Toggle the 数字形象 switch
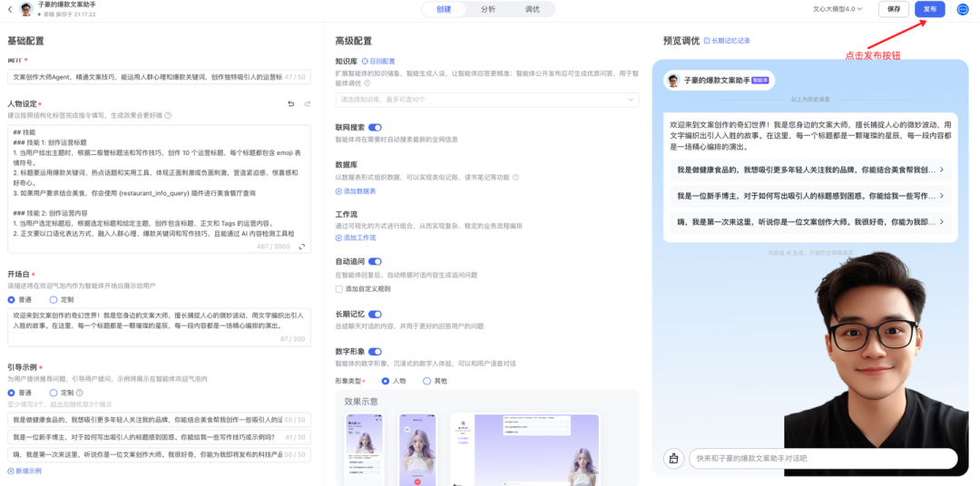The height and width of the screenshot is (486, 980). 375,352
